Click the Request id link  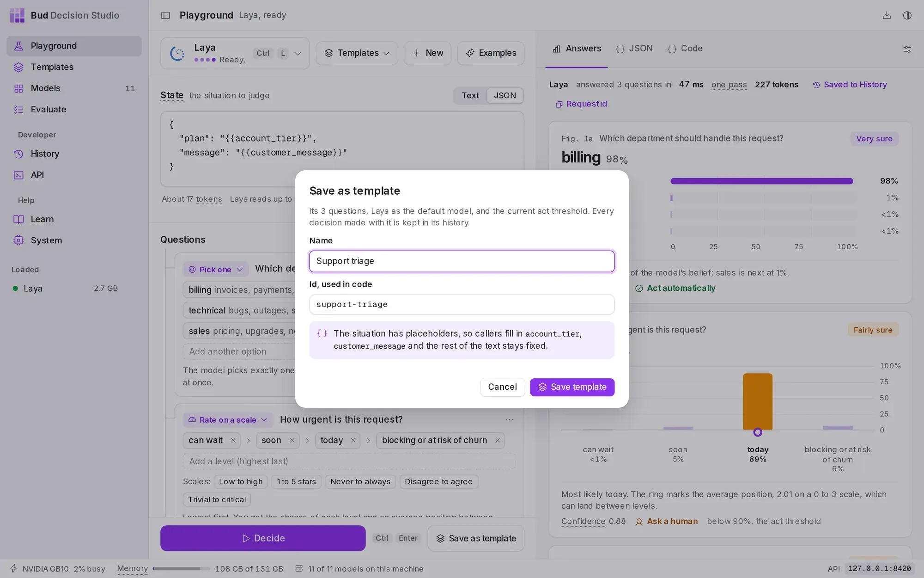coord(581,104)
